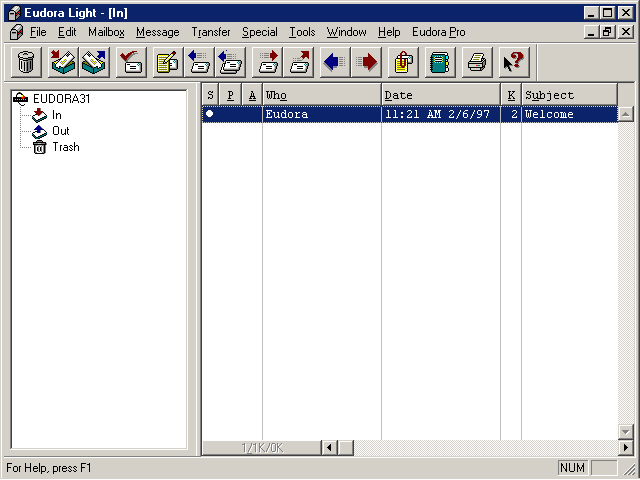Select the Eudora sender cell

coord(322,114)
